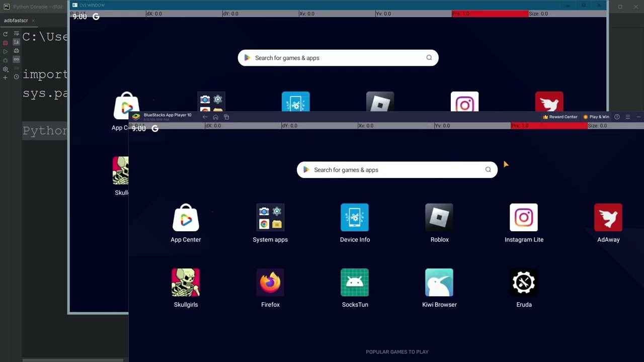Execute the current statement in Python console
The height and width of the screenshot is (362, 644).
tap(6, 51)
